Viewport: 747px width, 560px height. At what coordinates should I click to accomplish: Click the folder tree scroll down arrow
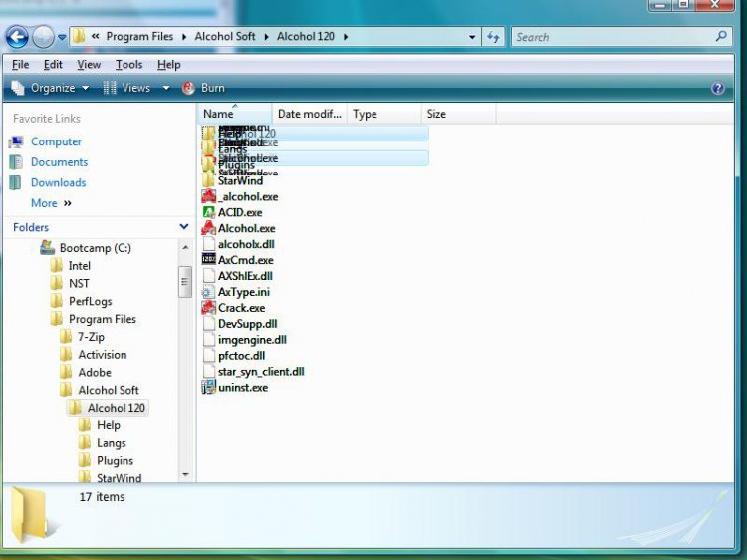point(185,474)
